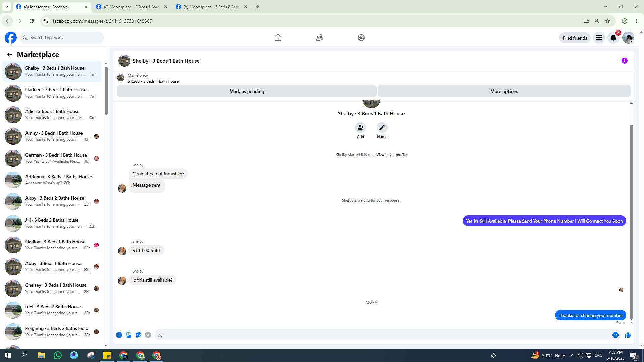Show hidden system tray icons

click(572, 355)
